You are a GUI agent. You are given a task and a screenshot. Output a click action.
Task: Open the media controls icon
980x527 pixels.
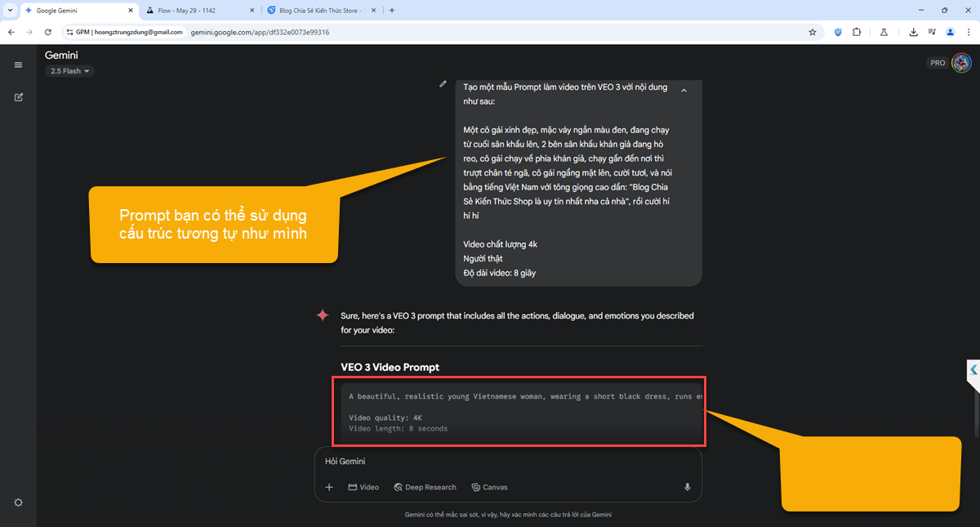pyautogui.click(x=932, y=32)
